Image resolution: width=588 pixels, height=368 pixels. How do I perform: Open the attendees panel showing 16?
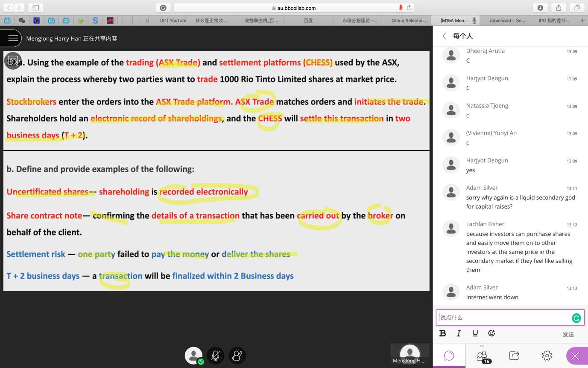482,356
